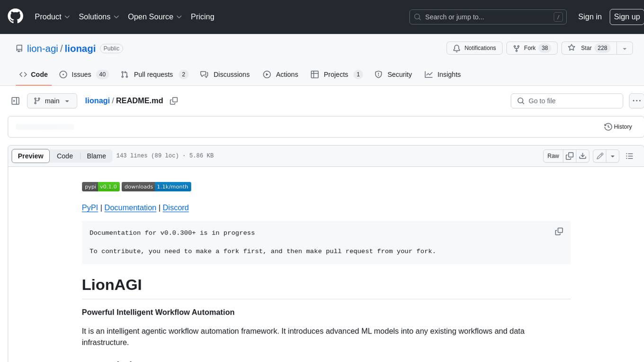Open the star lists dropdown arrow

(625, 48)
